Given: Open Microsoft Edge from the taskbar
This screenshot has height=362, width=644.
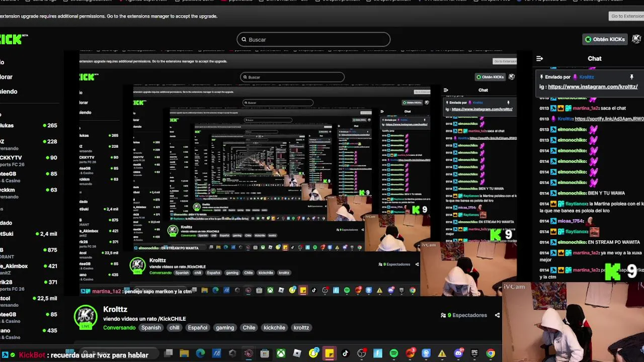Looking at the screenshot, I should coord(200,353).
